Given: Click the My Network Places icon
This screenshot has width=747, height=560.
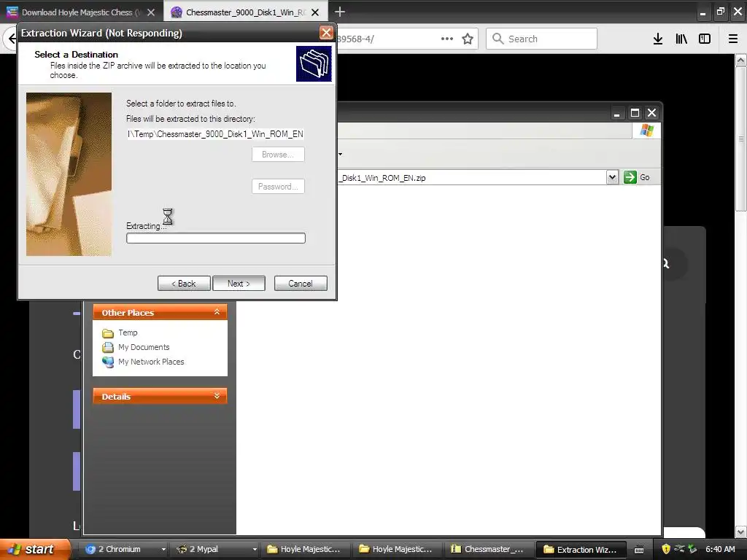Looking at the screenshot, I should [108, 362].
